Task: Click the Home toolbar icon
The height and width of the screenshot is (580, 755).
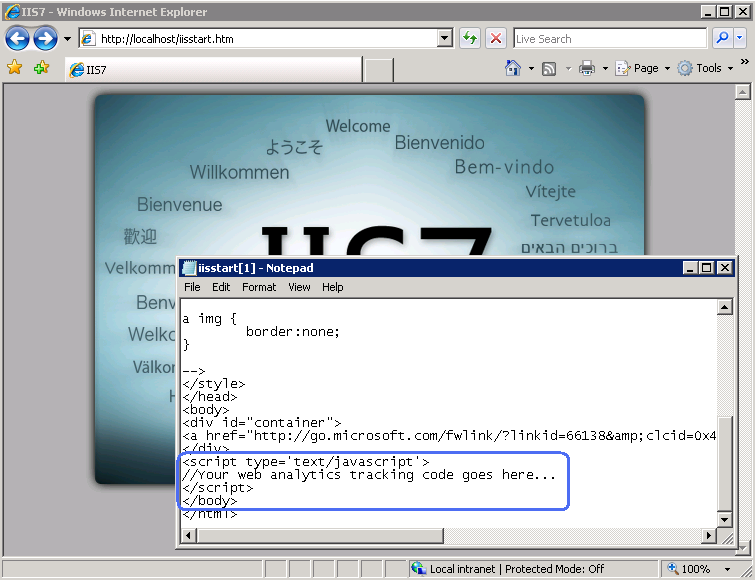Action: tap(513, 68)
